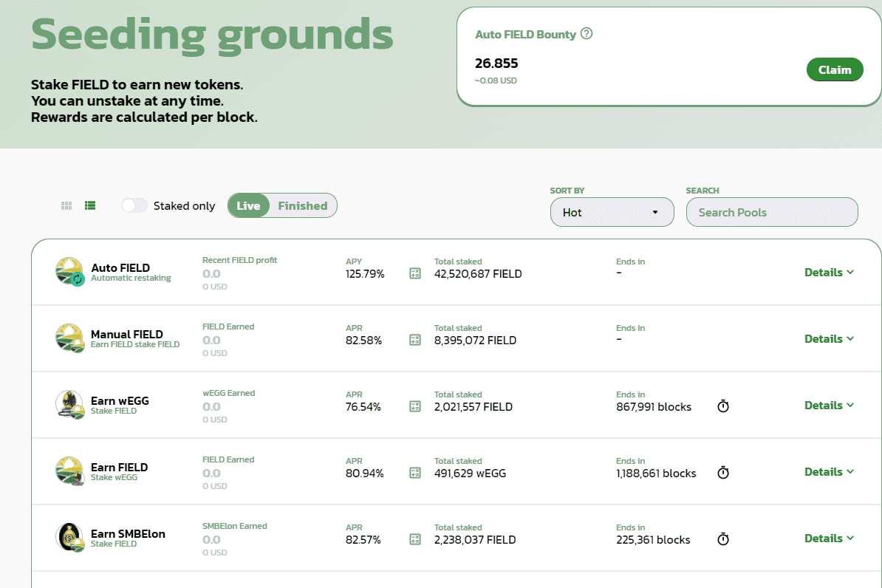Screen dimensions: 882x588
Task: Enable the Staked only toggle
Action: click(134, 205)
